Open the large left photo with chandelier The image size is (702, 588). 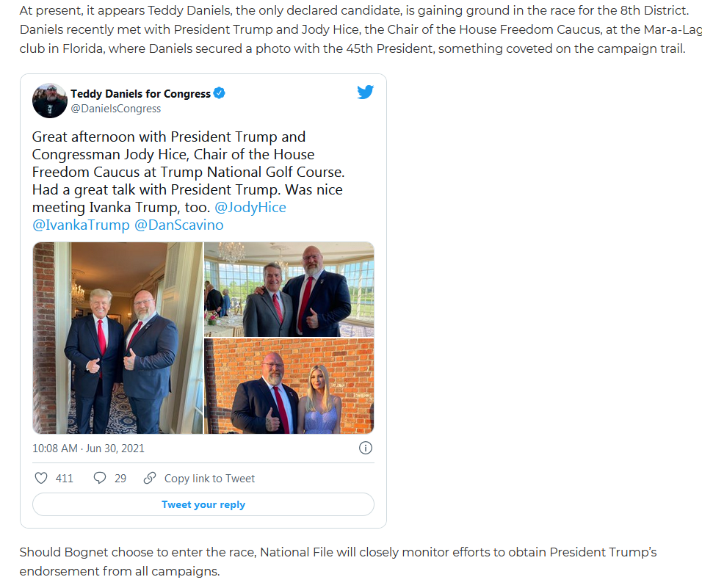tap(117, 338)
